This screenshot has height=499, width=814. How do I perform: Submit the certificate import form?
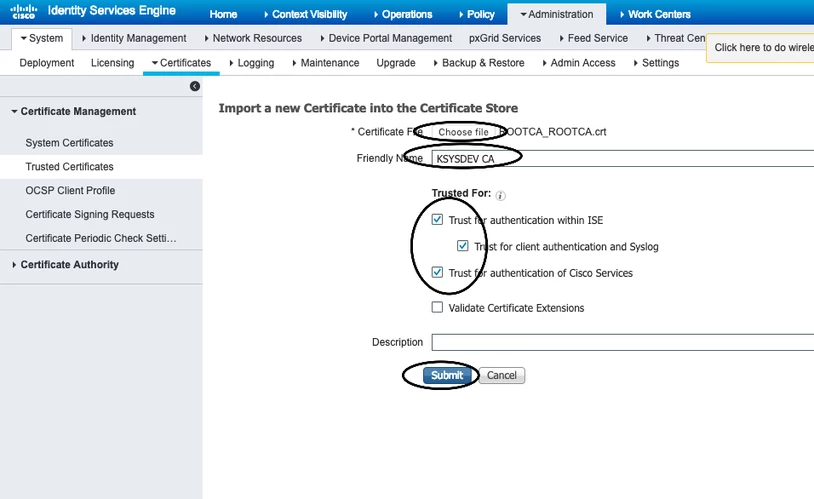(x=446, y=375)
